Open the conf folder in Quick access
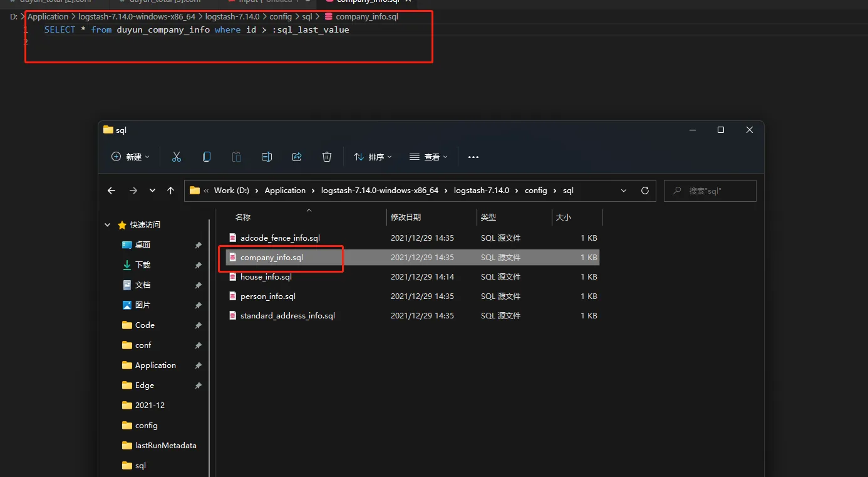This screenshot has height=477, width=868. pos(143,345)
